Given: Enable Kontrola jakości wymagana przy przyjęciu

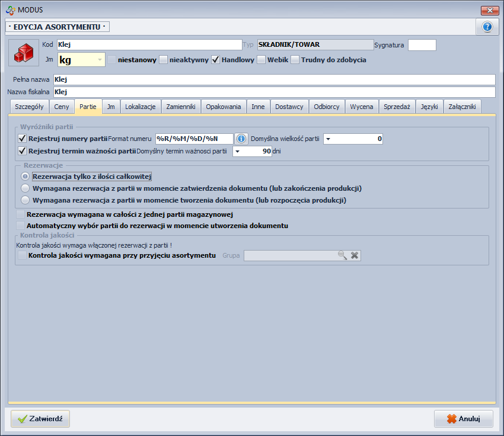Looking at the screenshot, I should coord(23,255).
